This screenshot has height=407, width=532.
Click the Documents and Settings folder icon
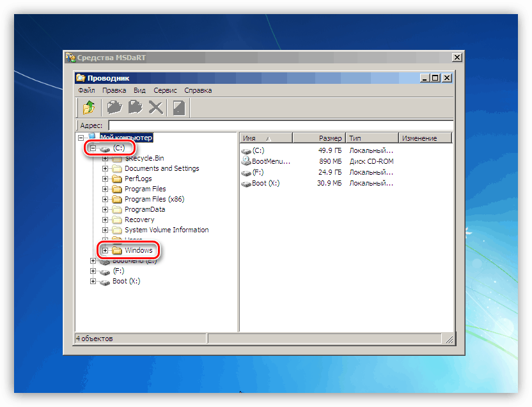[x=117, y=169]
